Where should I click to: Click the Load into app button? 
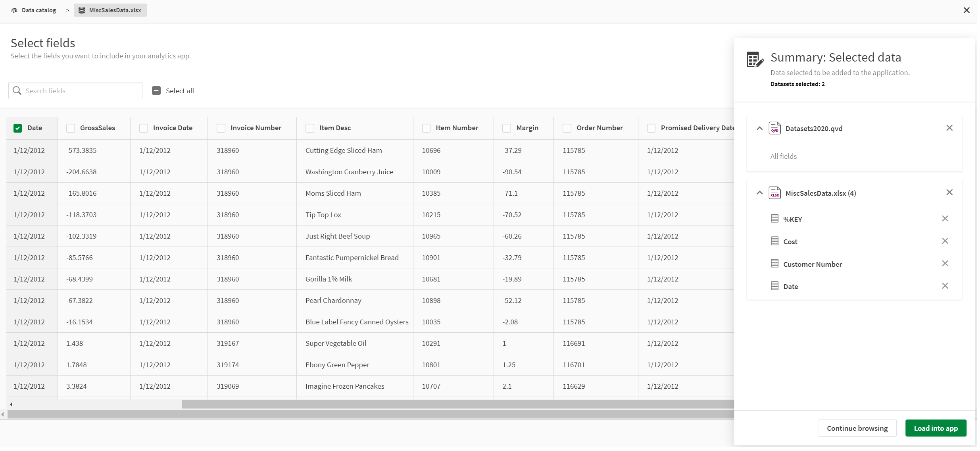pyautogui.click(x=936, y=428)
